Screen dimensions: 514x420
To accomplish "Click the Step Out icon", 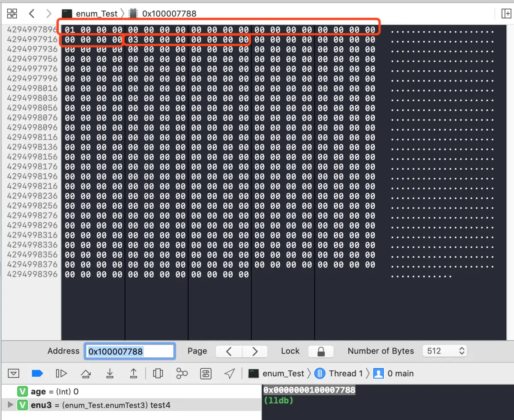I will point(134,373).
